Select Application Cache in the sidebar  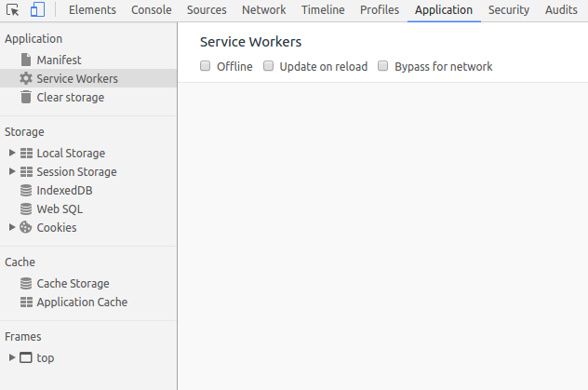pos(82,303)
